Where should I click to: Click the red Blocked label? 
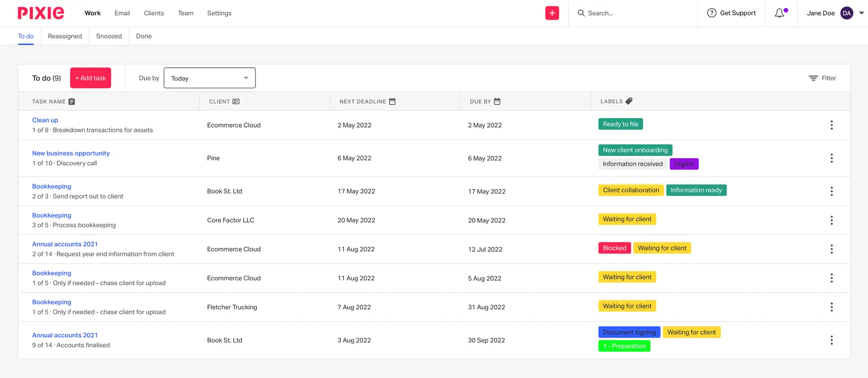pos(614,248)
